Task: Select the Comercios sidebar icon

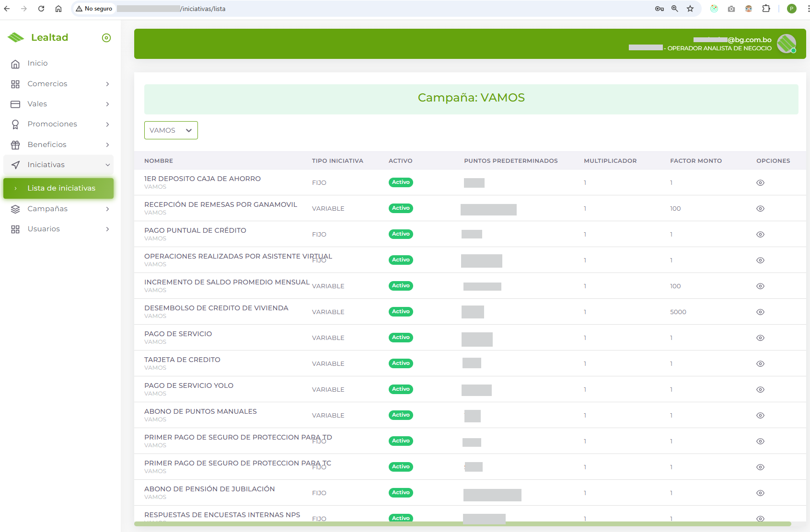Action: pyautogui.click(x=15, y=83)
